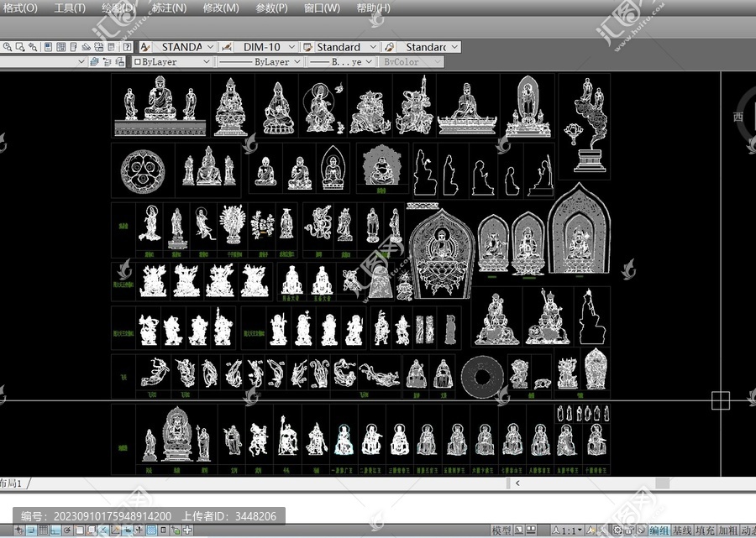
Task: Toggle Show Lineweight in the status bar
Action: click(x=139, y=530)
